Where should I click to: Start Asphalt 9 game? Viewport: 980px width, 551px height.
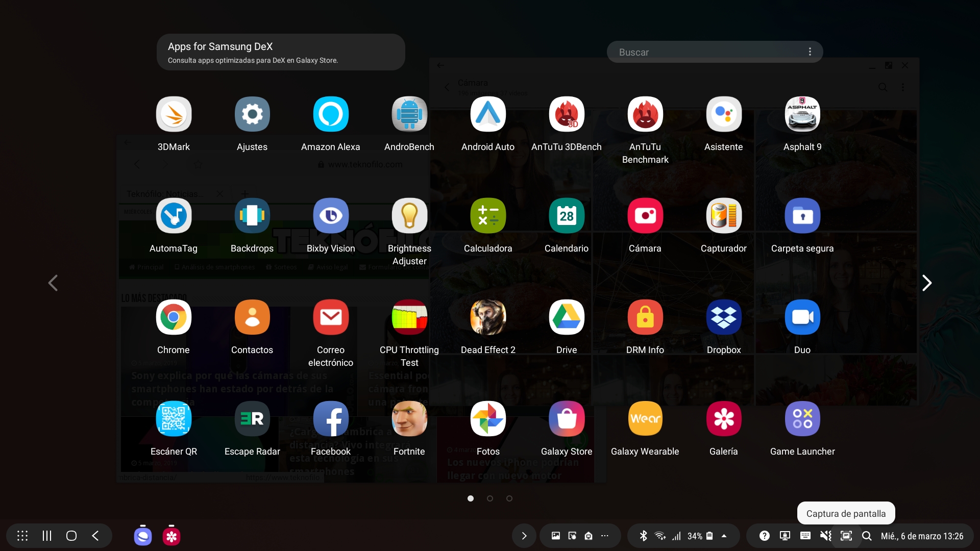pos(802,114)
